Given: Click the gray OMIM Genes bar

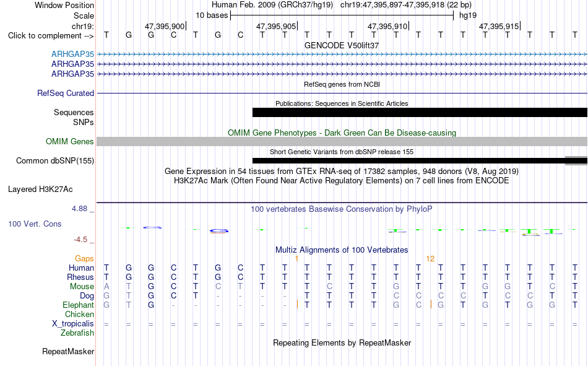Looking at the screenshot, I should (342, 142).
